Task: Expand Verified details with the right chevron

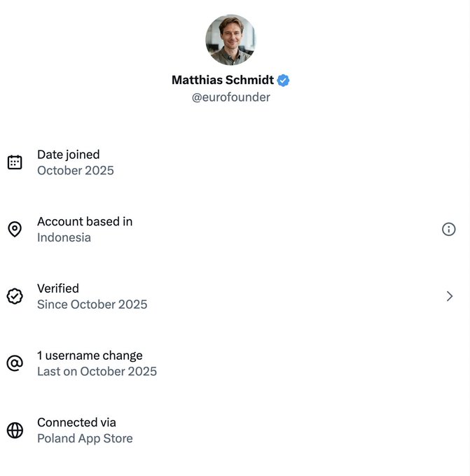Action: [x=450, y=296]
